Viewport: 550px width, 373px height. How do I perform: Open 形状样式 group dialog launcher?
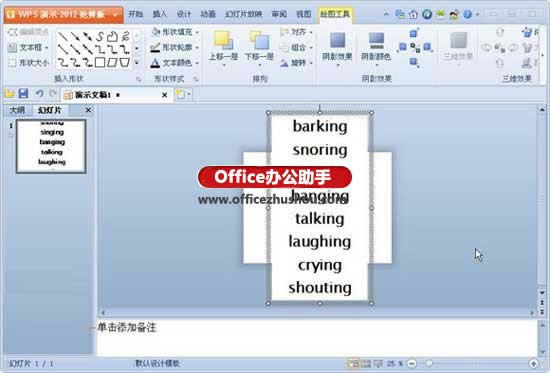click(196, 79)
